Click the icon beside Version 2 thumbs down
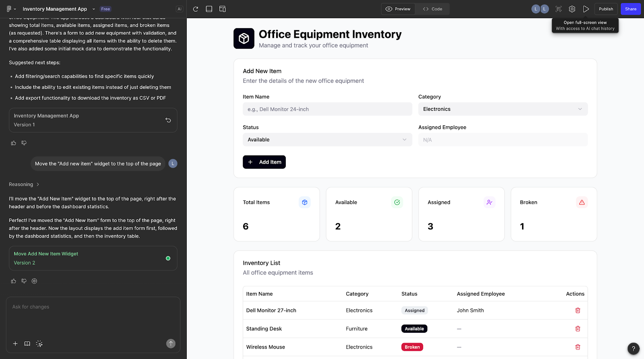This screenshot has height=359, width=644. 34,281
